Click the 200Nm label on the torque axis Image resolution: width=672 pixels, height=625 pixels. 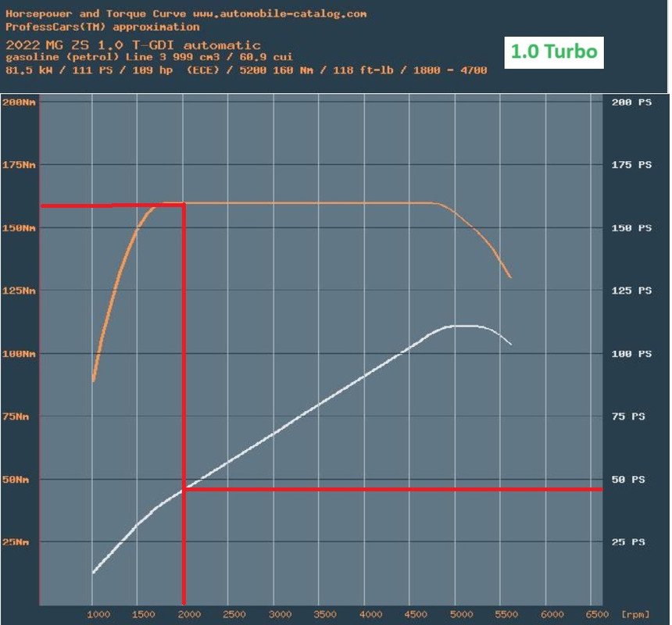click(x=19, y=102)
